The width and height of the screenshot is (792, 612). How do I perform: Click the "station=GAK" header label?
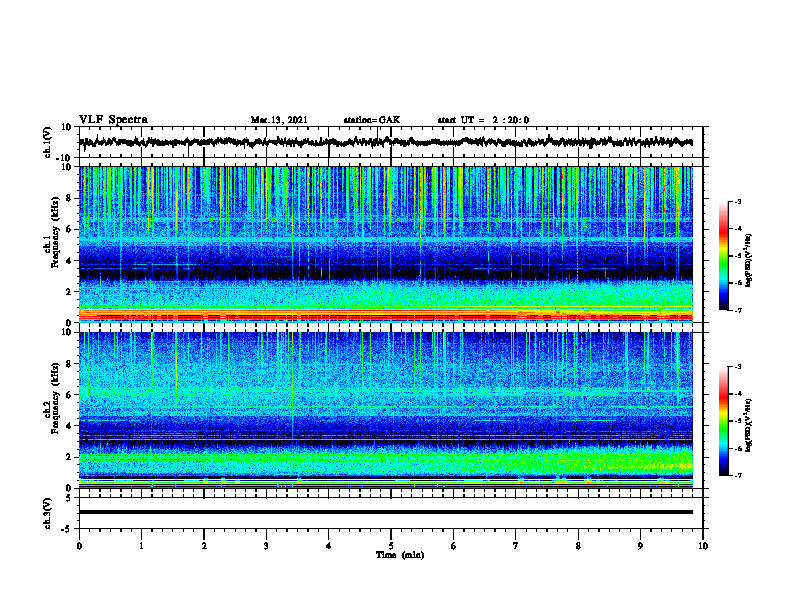[372, 120]
